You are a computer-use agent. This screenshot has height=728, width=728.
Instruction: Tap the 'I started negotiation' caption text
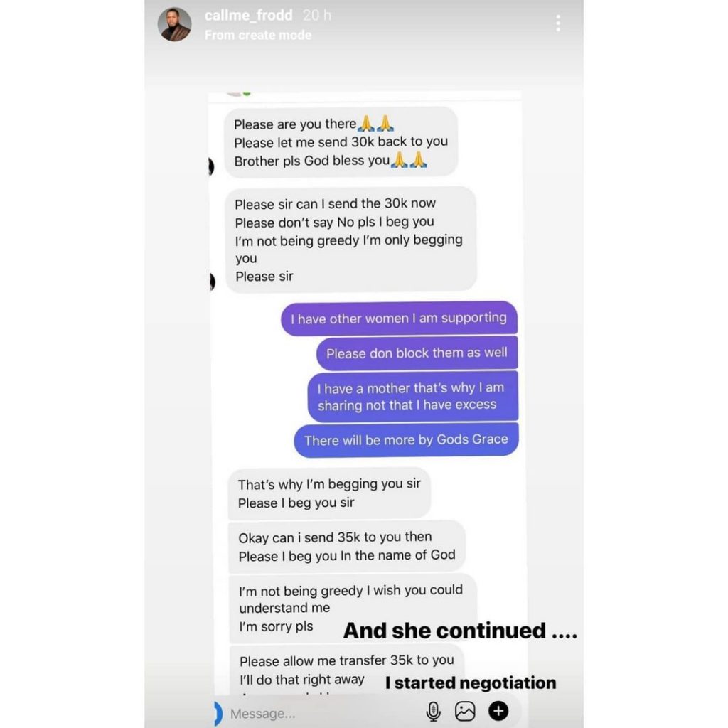coord(471,682)
